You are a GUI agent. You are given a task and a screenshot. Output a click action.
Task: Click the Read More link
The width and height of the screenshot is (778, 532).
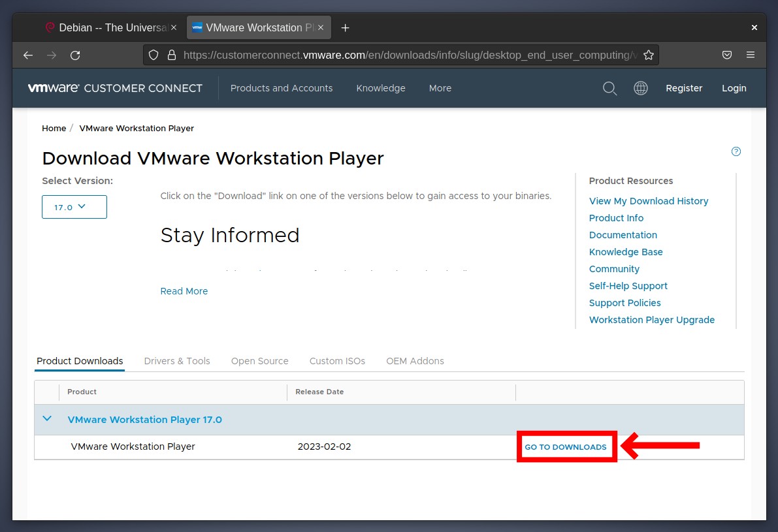point(184,292)
